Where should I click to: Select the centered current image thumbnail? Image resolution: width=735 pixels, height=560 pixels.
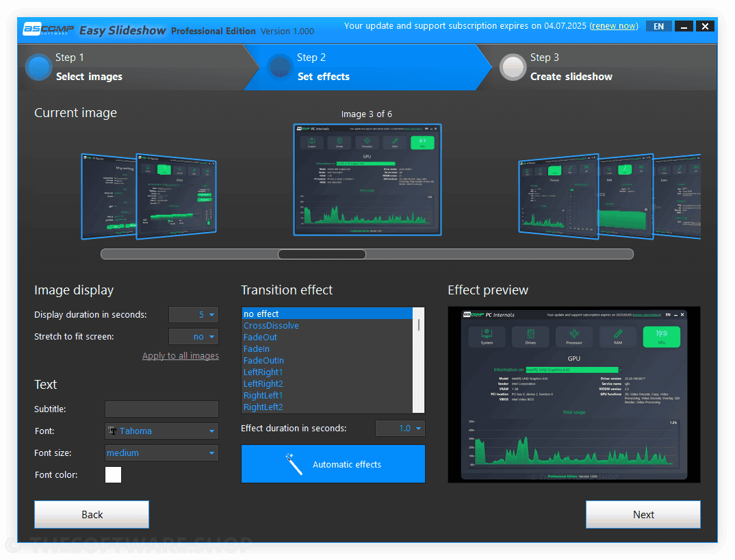tap(367, 179)
